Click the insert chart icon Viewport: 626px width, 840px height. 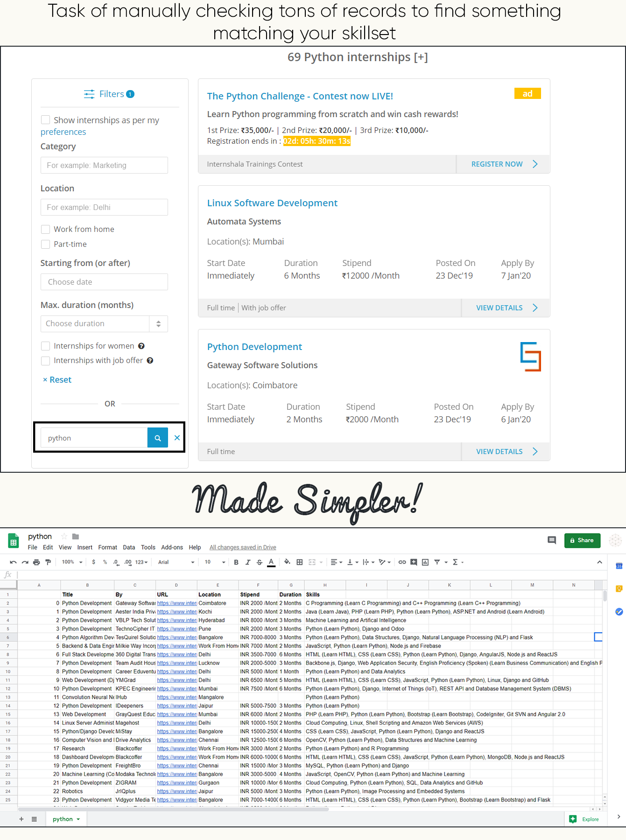click(x=425, y=562)
